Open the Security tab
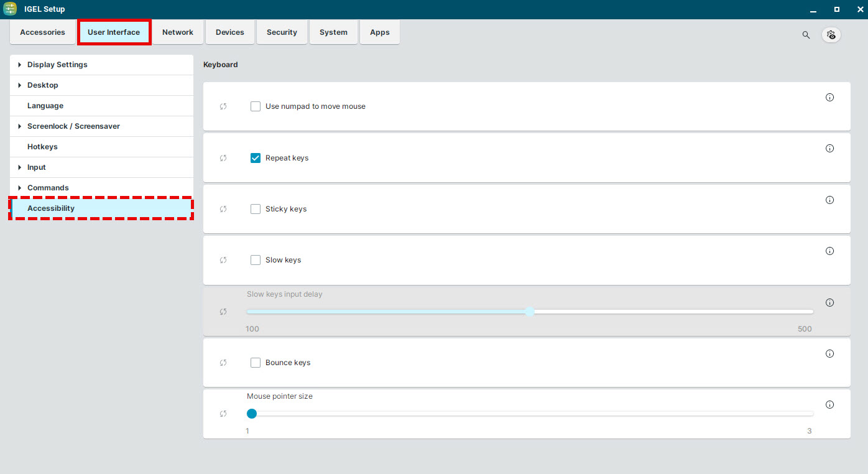The height and width of the screenshot is (474, 868). click(x=282, y=32)
